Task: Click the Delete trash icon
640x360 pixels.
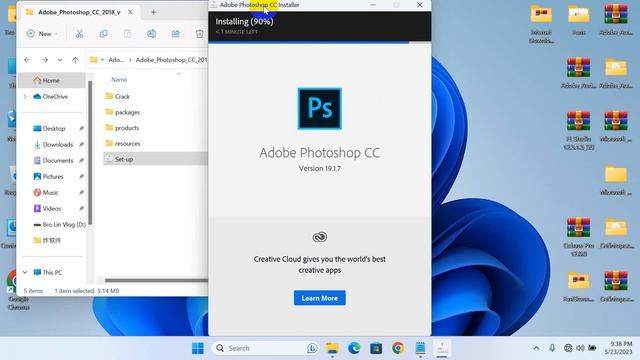Action: [199, 34]
